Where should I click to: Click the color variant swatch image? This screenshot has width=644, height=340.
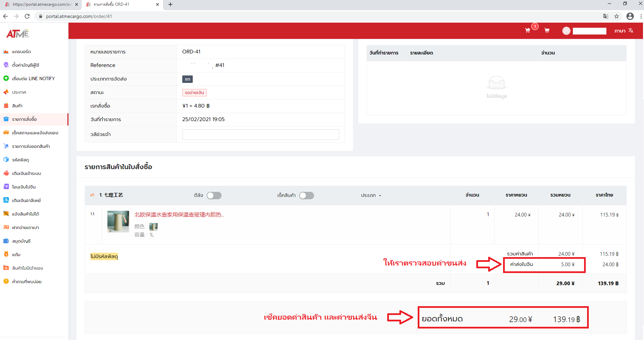click(153, 227)
